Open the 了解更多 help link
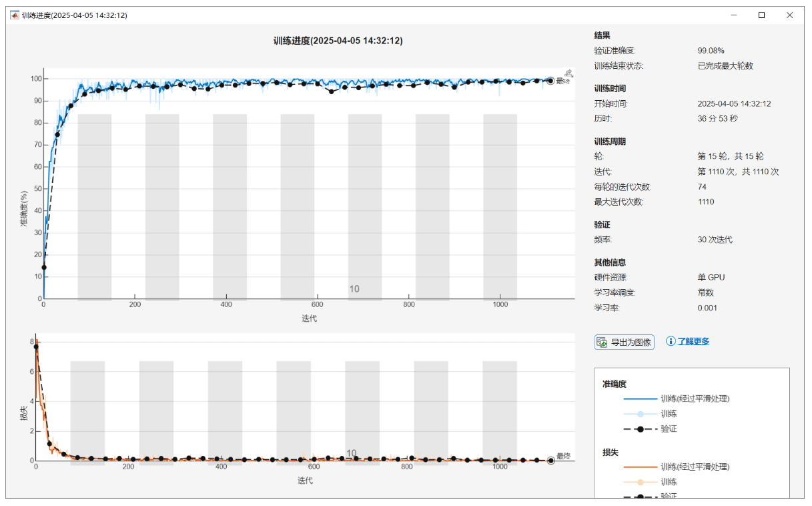812x506 pixels. click(693, 341)
